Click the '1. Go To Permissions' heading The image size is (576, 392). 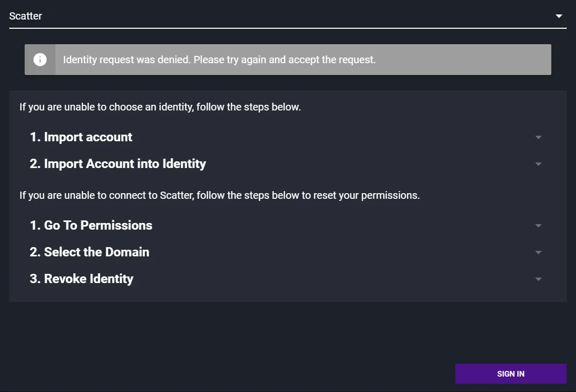pyautogui.click(x=91, y=225)
